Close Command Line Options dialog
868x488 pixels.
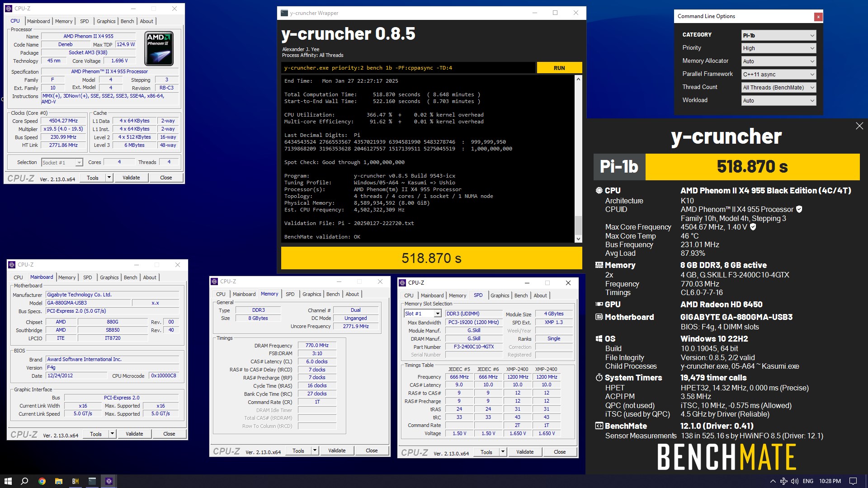(x=818, y=17)
